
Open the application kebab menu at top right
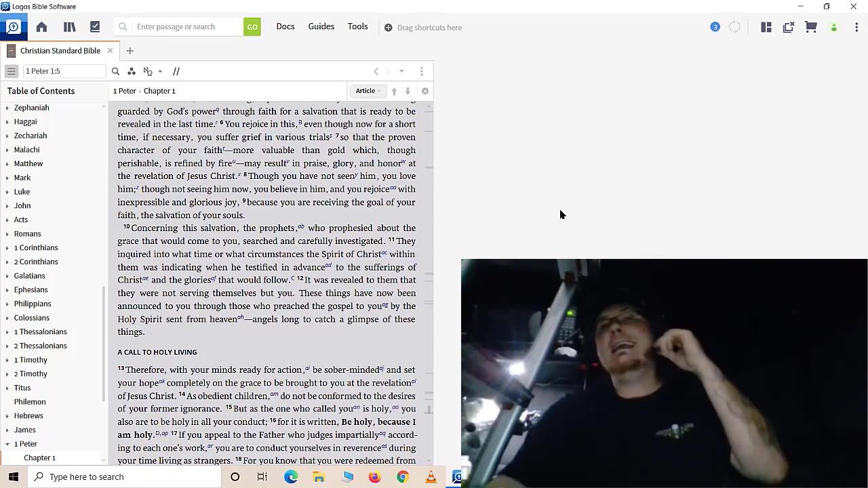856,27
